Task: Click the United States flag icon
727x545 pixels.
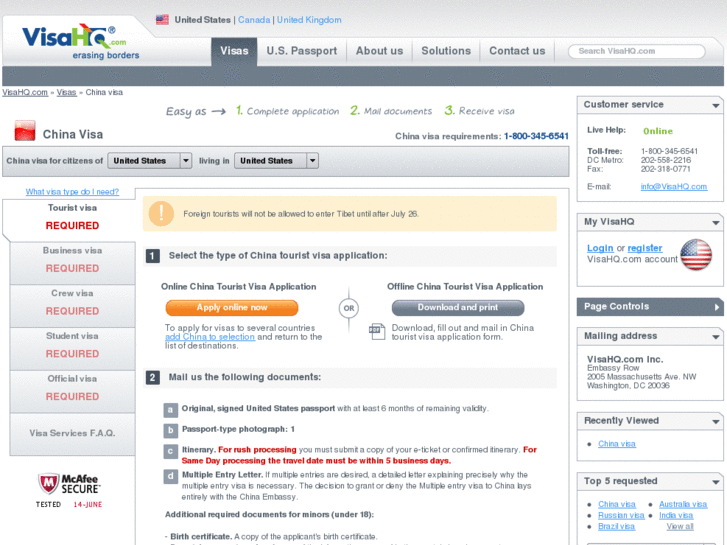Action: 162,20
